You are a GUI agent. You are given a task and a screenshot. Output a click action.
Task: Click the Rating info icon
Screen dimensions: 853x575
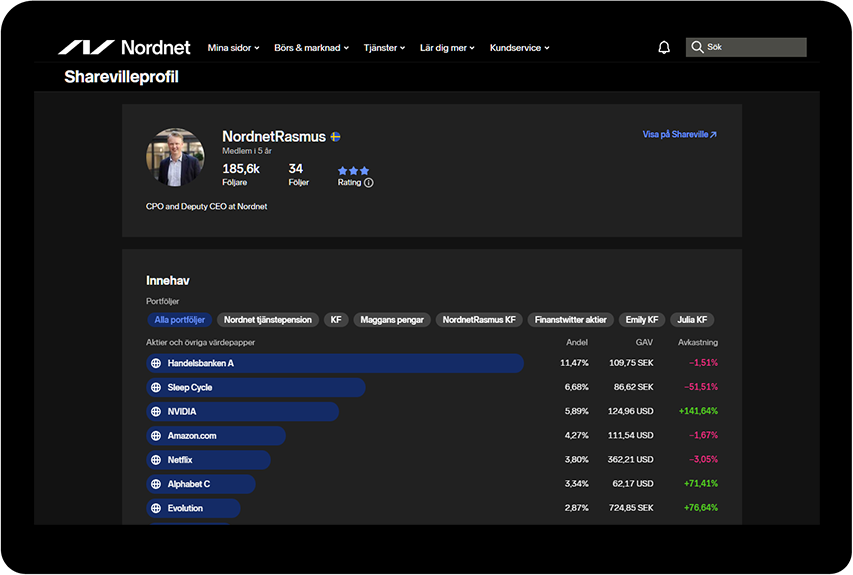coord(369,183)
